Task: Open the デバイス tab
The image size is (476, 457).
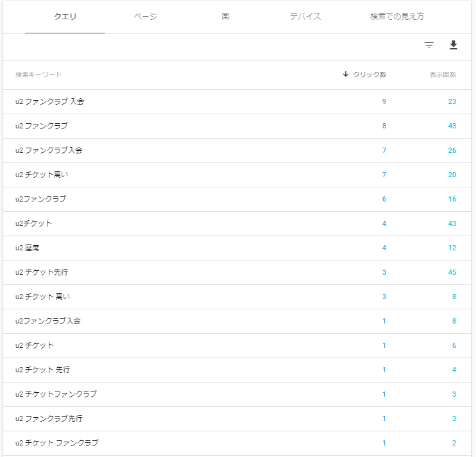Action: tap(305, 17)
